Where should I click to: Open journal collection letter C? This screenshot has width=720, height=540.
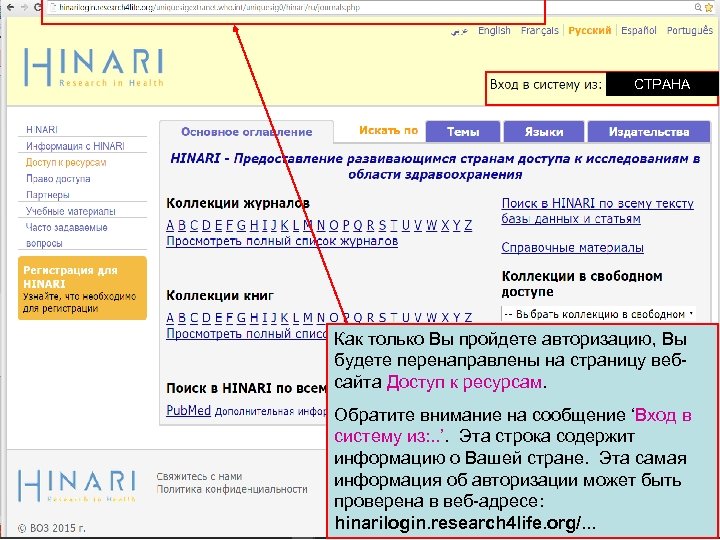click(x=194, y=225)
